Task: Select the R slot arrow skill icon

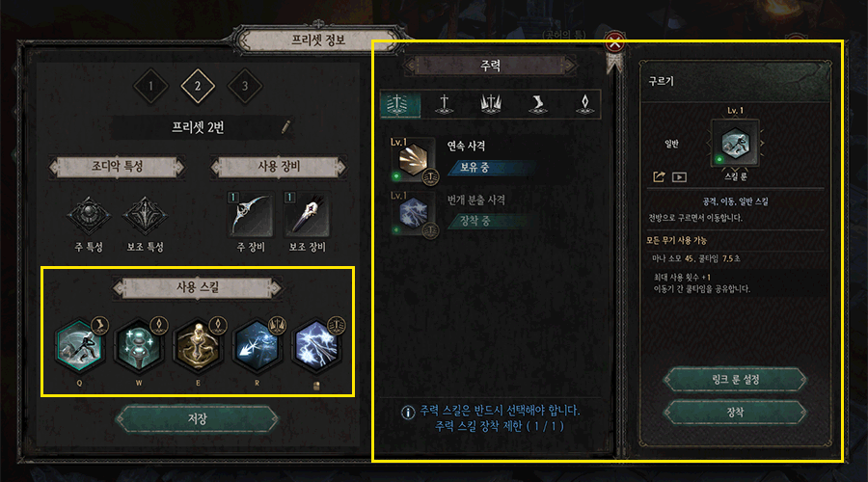Action: tap(257, 348)
